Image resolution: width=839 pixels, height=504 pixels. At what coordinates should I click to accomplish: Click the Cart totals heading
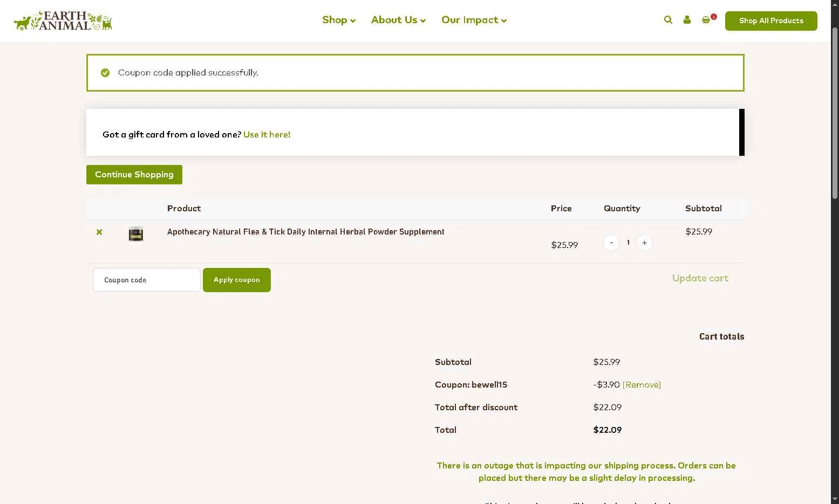(721, 336)
